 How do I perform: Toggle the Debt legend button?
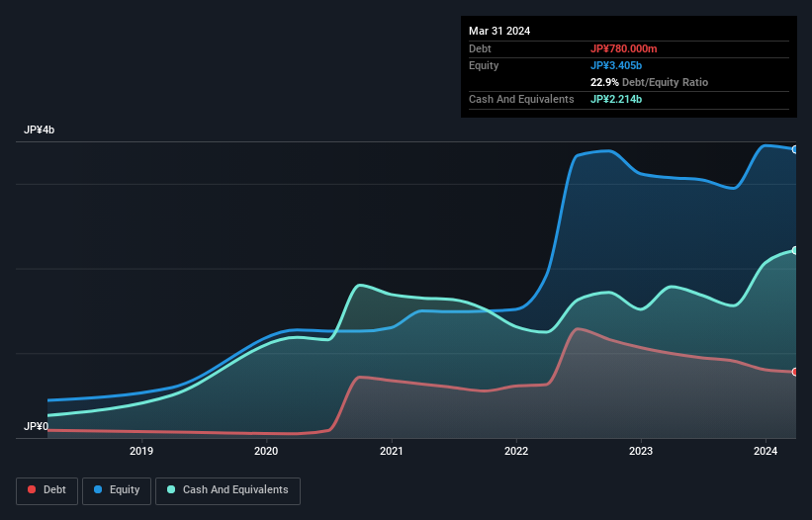(47, 490)
